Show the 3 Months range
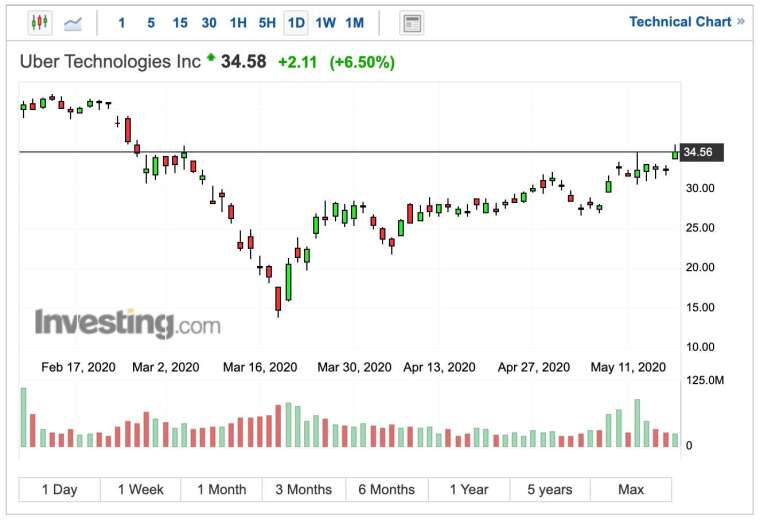The height and width of the screenshot is (520, 760). [x=304, y=489]
